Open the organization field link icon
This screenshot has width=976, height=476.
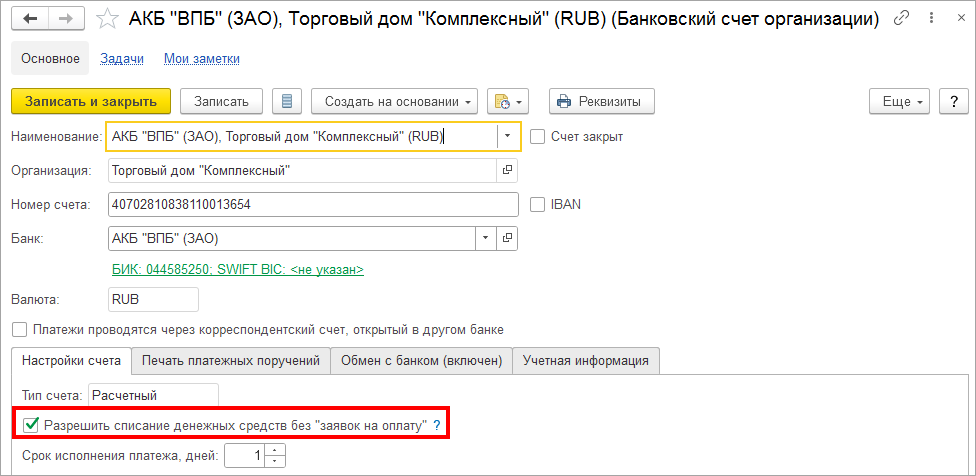pos(507,170)
